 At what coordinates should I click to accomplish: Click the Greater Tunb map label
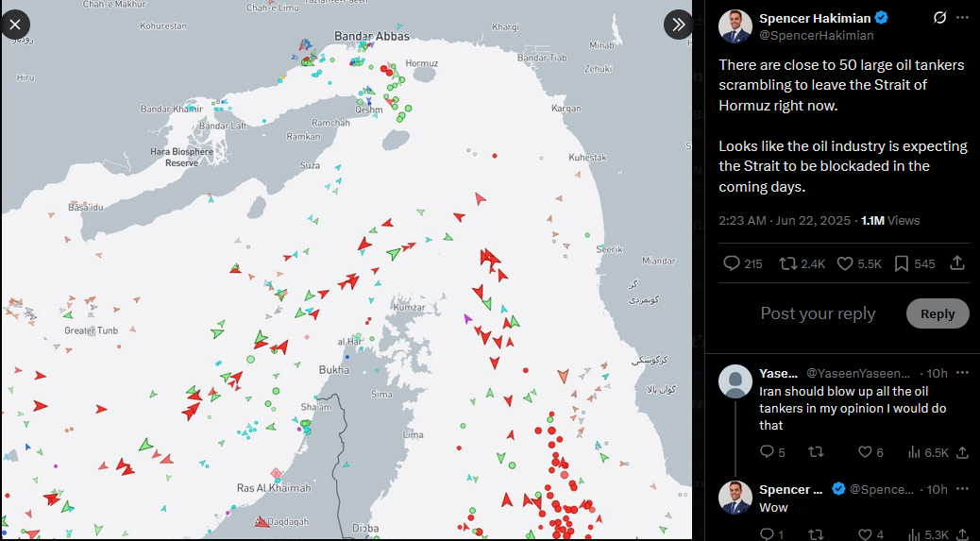pyautogui.click(x=92, y=330)
